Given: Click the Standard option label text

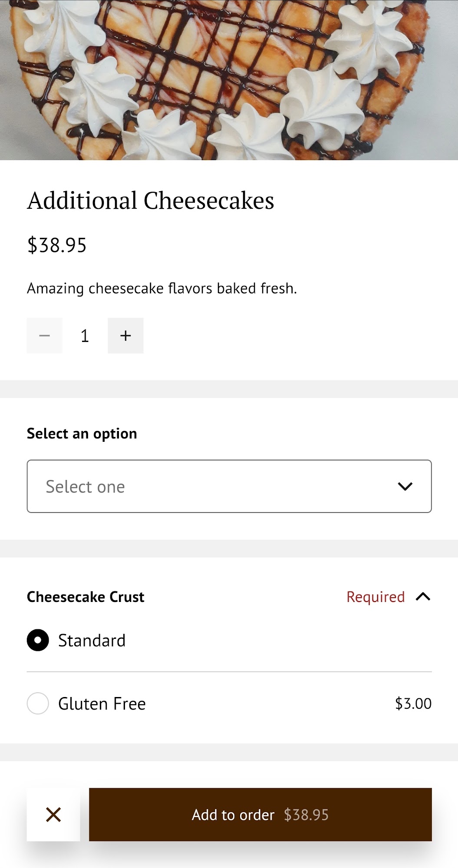Looking at the screenshot, I should [x=92, y=640].
